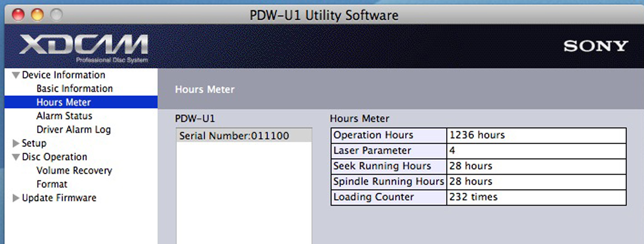Open the Alarm Status page
Screen dimensions: 644x244
[x=64, y=116]
